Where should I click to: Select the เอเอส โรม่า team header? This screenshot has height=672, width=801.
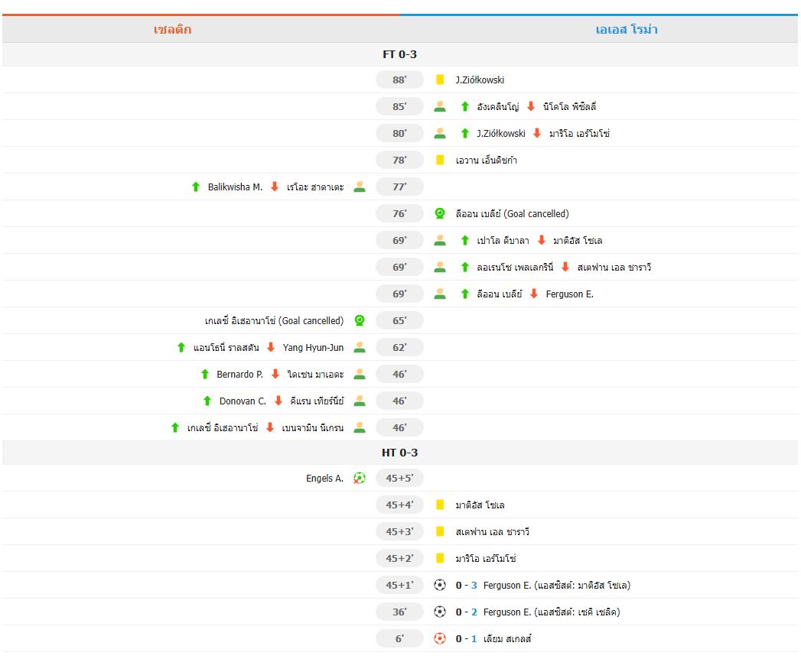(x=627, y=30)
